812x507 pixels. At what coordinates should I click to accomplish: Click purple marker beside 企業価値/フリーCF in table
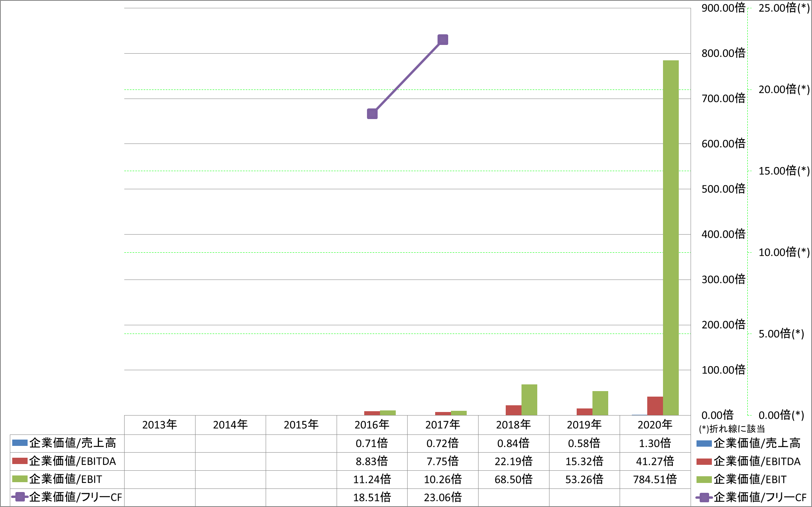click(x=20, y=497)
